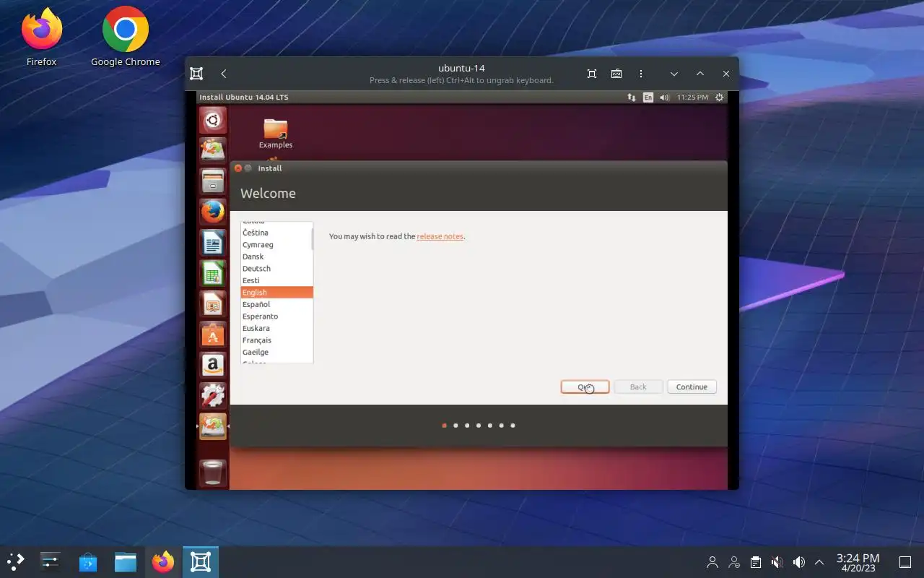Switch to Firefox in KDE taskbar
924x578 pixels.
[x=163, y=561]
